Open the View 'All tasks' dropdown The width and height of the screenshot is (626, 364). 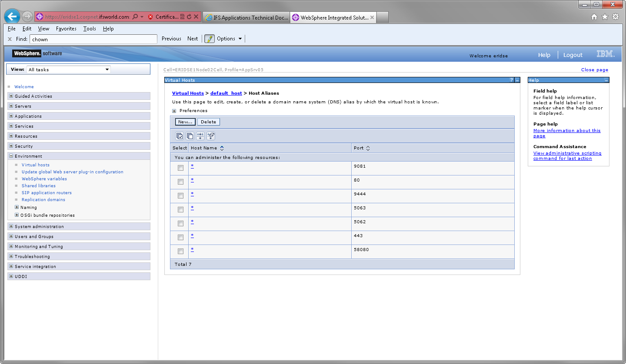click(x=106, y=69)
